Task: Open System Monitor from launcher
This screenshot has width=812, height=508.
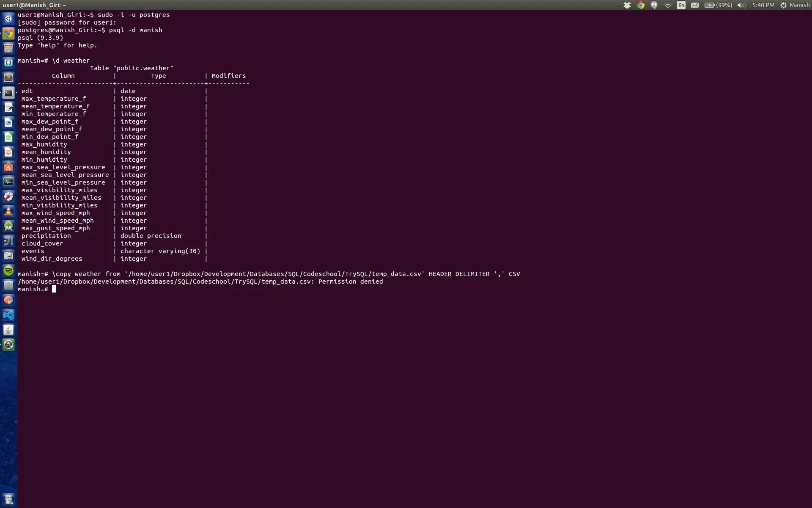Action: tap(8, 182)
